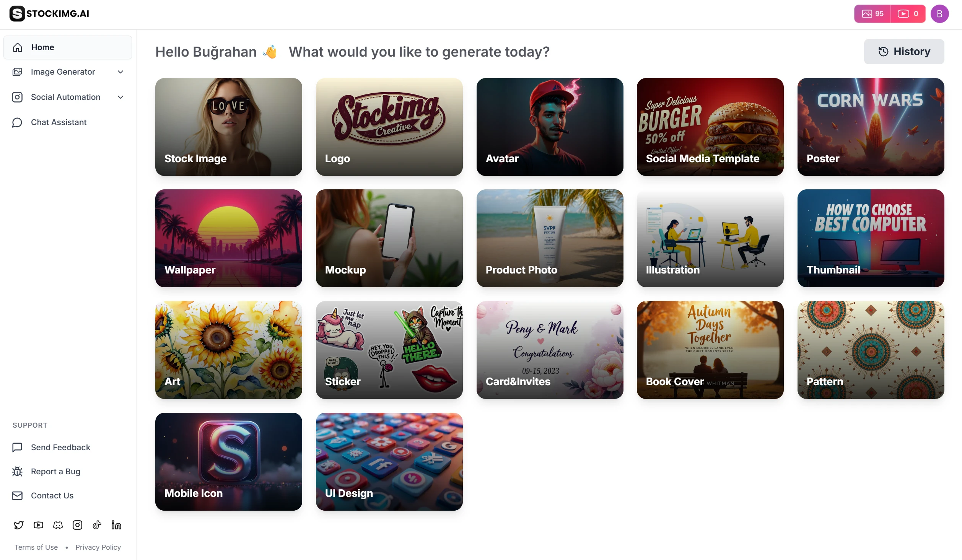This screenshot has width=962, height=560.
Task: Open the Mobile Icon generator card
Action: [229, 462]
